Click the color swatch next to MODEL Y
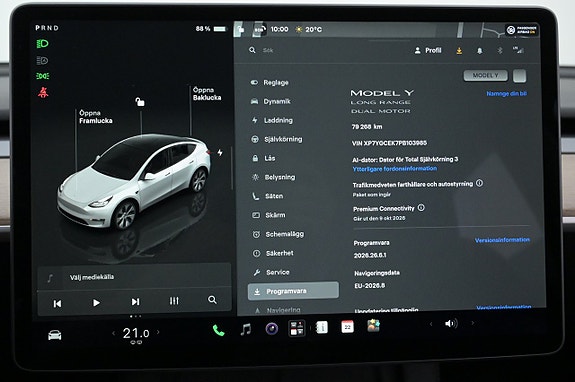 pyautogui.click(x=519, y=76)
